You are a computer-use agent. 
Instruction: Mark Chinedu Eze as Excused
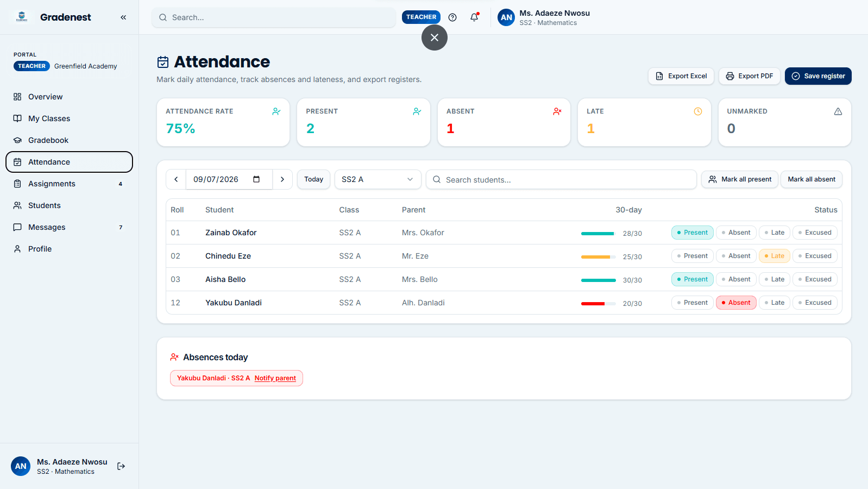point(815,256)
